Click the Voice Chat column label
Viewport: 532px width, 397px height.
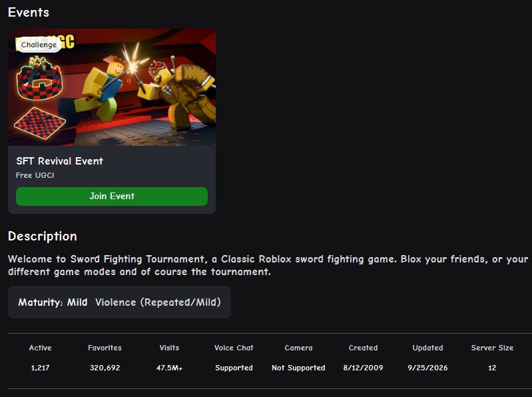(x=234, y=348)
